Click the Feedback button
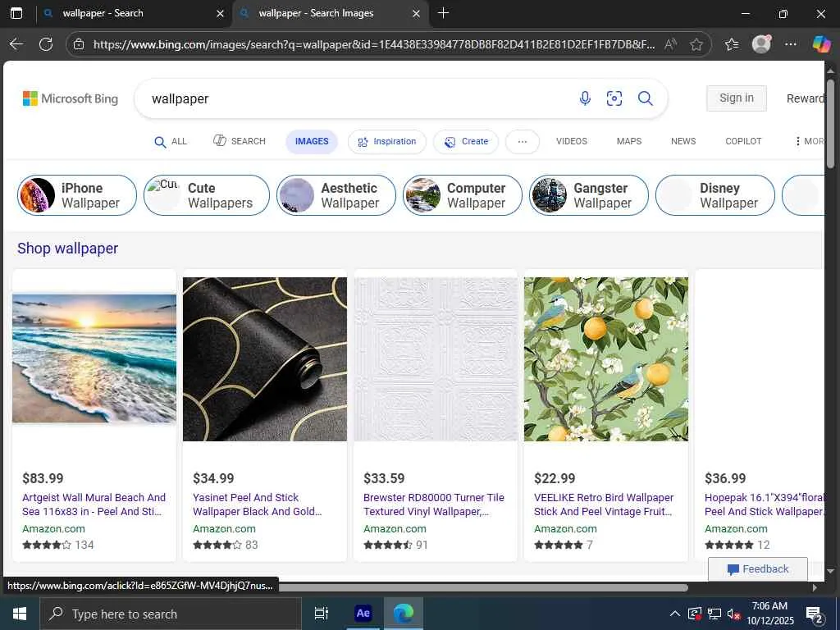840x630 pixels. pos(758,569)
